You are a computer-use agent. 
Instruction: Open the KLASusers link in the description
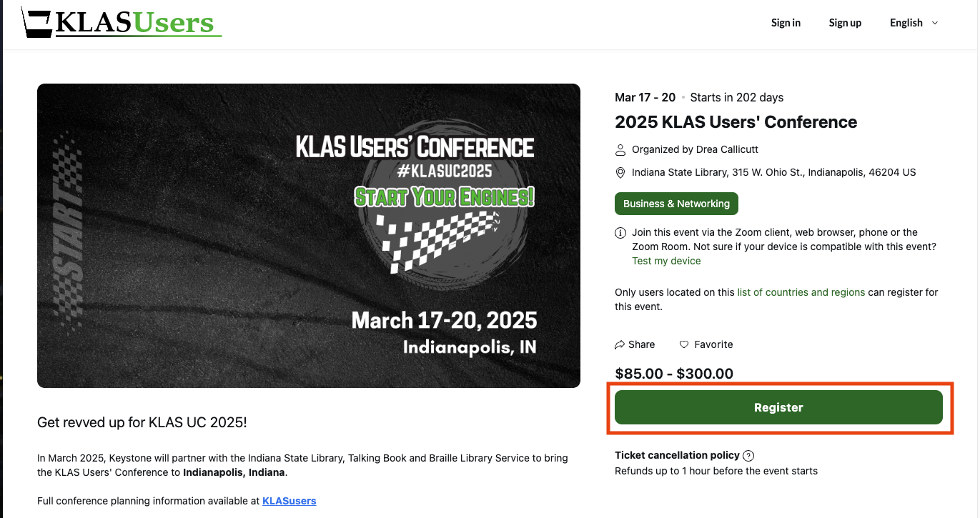[x=289, y=501]
